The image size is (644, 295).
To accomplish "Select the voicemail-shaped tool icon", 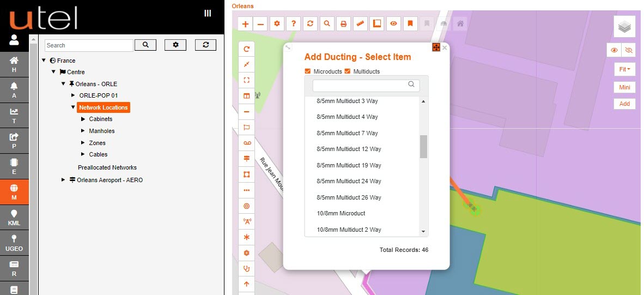I will (246, 143).
